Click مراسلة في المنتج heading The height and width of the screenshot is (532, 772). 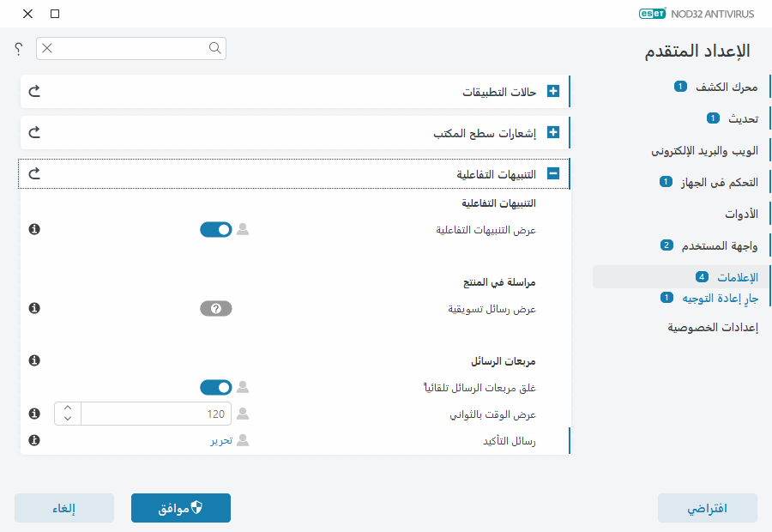tap(499, 282)
